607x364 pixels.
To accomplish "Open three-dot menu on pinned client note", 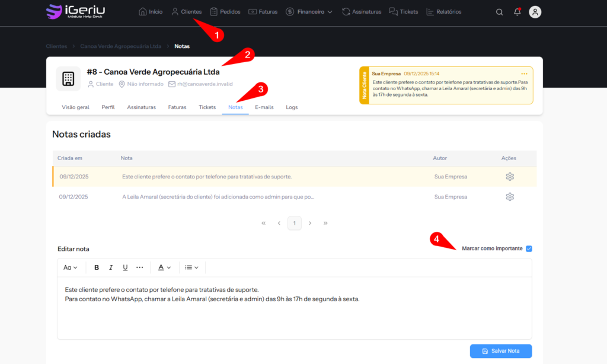I will point(524,74).
